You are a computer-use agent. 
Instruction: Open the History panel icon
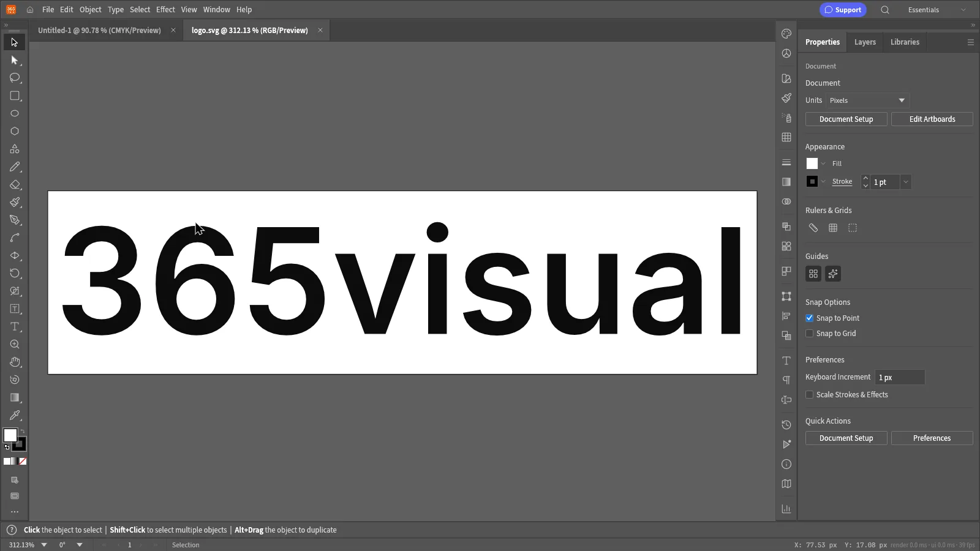pos(786,425)
